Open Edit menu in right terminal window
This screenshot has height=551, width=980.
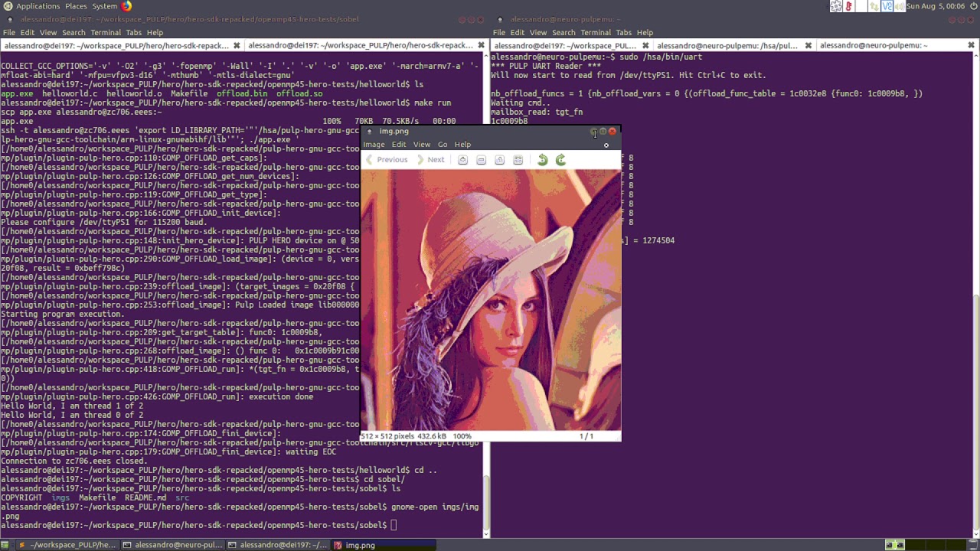click(518, 33)
